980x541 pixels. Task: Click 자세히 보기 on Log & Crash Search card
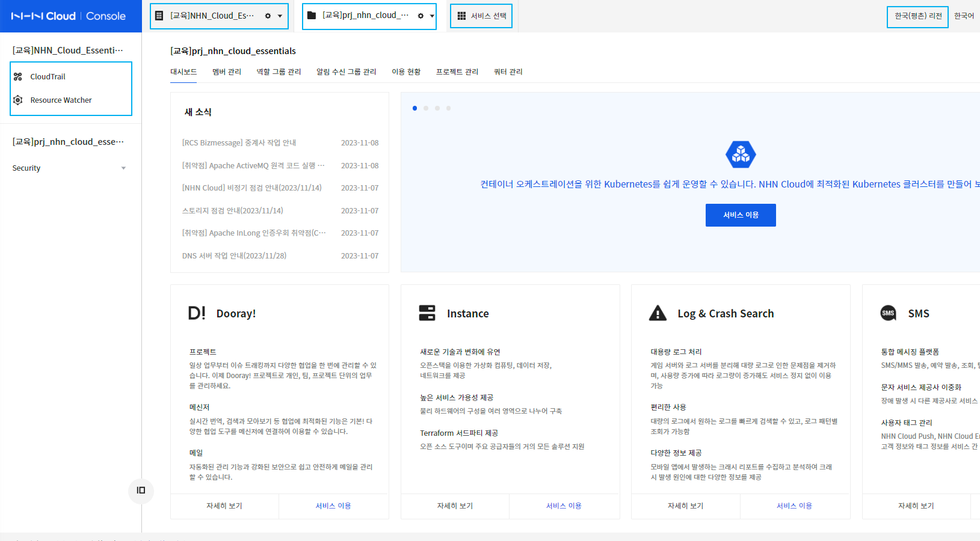pyautogui.click(x=685, y=506)
